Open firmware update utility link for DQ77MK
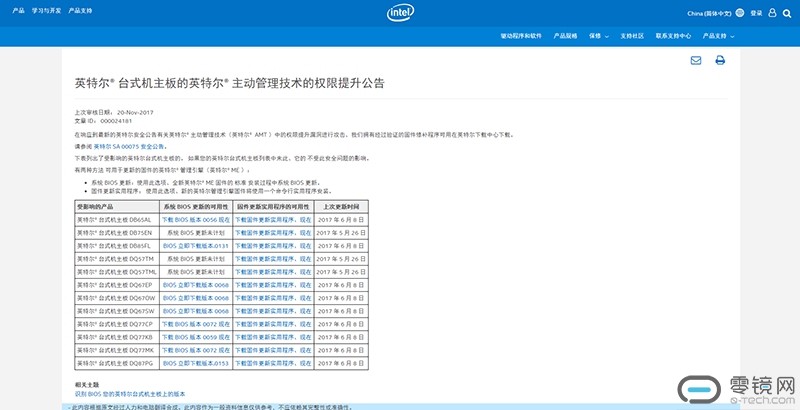800x410 pixels. click(273, 350)
